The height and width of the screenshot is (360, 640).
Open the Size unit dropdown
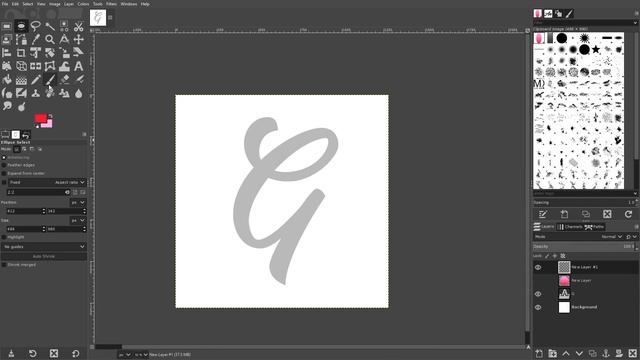[x=78, y=220]
